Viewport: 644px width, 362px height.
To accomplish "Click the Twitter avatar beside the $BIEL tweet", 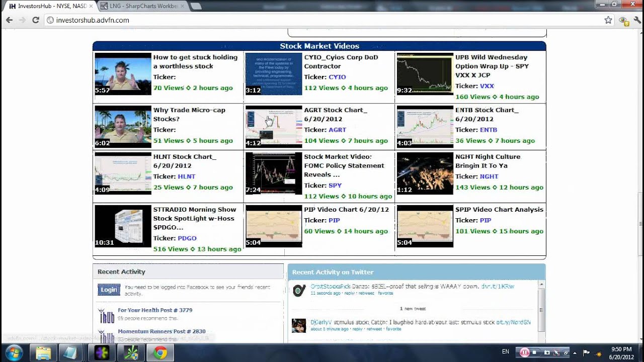I will [x=299, y=291].
